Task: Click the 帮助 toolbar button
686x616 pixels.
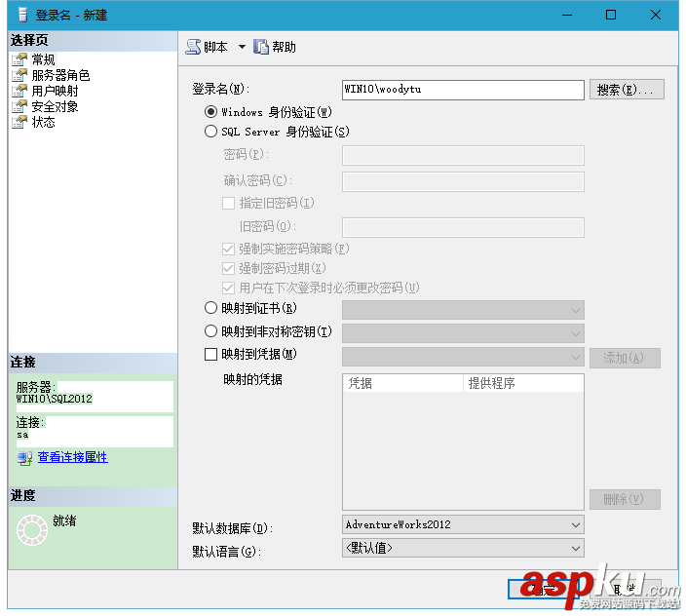Action: [x=275, y=47]
